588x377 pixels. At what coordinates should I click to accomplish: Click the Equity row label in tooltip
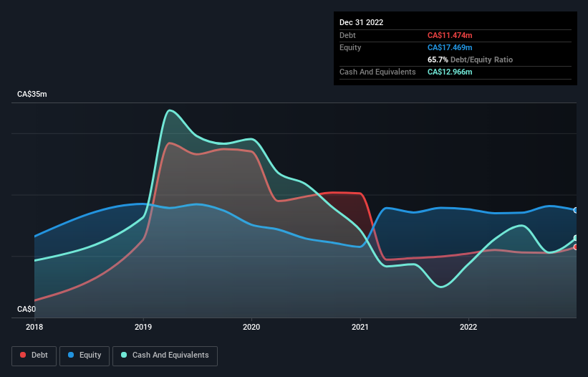point(350,47)
